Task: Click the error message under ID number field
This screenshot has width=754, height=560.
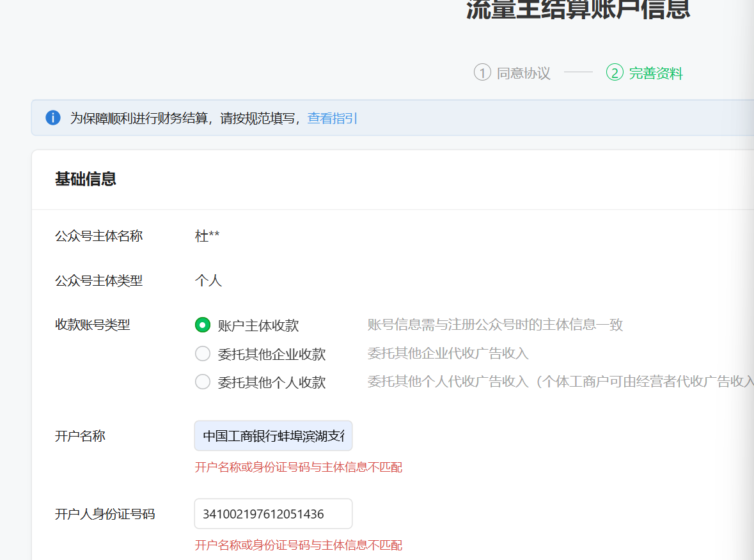Action: pyautogui.click(x=299, y=545)
